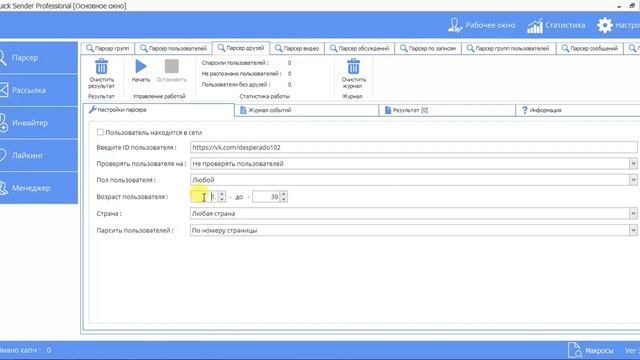Click Очистить результат trash icon
Image resolution: width=640 pixels, height=360 pixels.
tap(101, 67)
